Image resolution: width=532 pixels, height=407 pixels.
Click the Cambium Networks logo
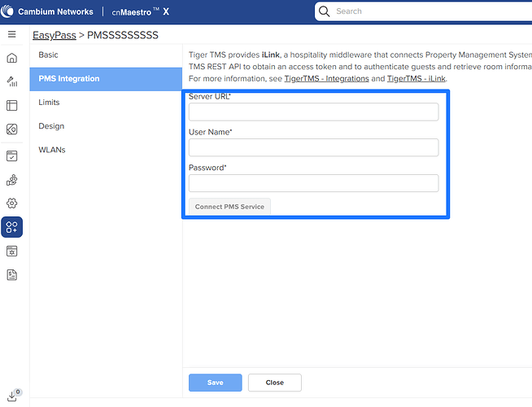[x=47, y=11]
